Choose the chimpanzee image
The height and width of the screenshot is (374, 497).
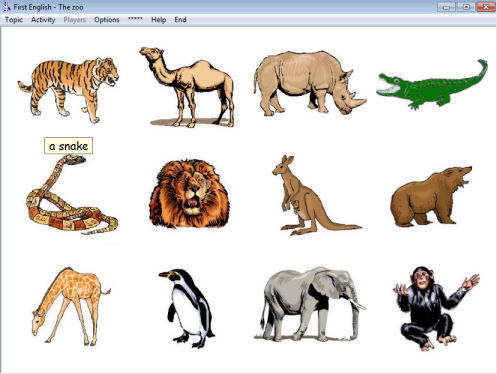point(436,308)
